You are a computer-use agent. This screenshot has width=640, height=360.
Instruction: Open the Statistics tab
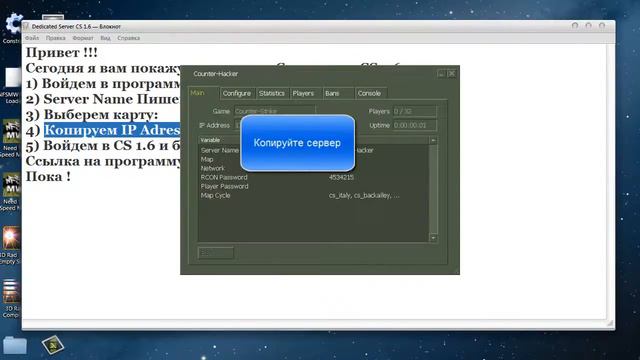(272, 93)
